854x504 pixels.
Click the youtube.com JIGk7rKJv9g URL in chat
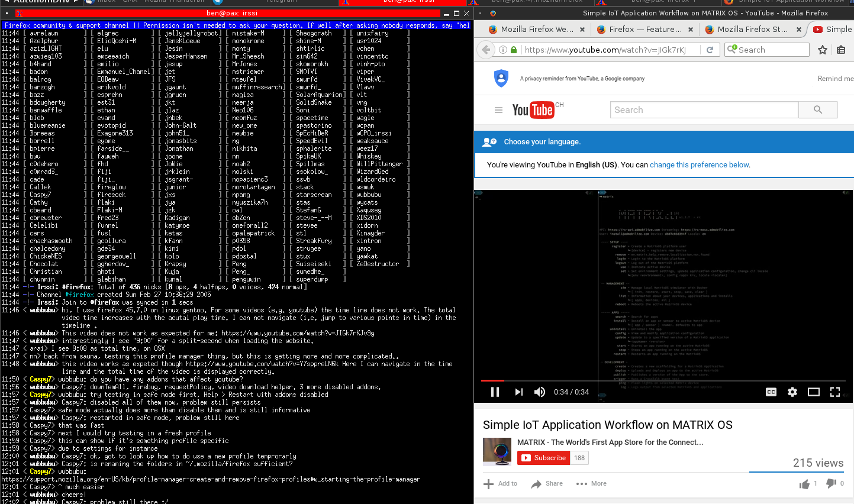[x=298, y=334]
